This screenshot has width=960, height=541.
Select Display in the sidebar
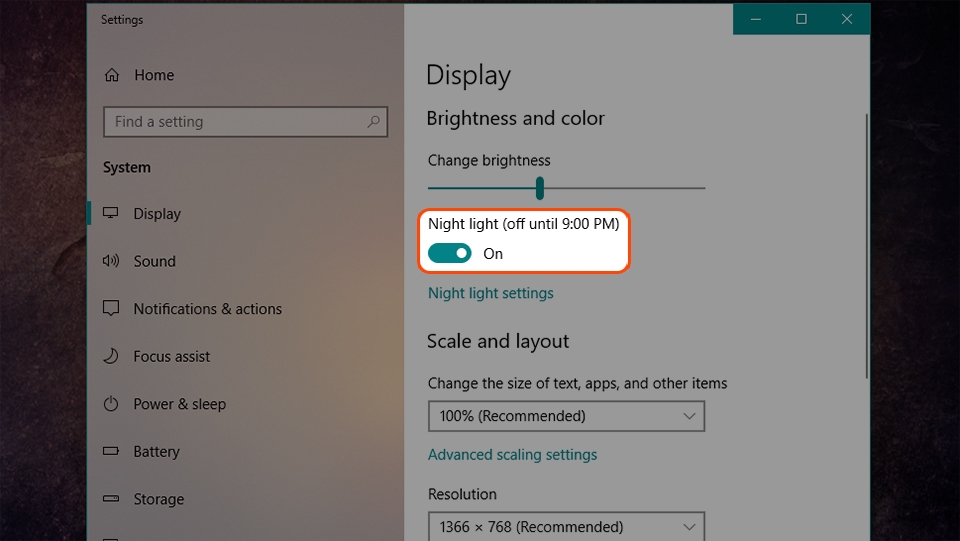pyautogui.click(x=157, y=214)
